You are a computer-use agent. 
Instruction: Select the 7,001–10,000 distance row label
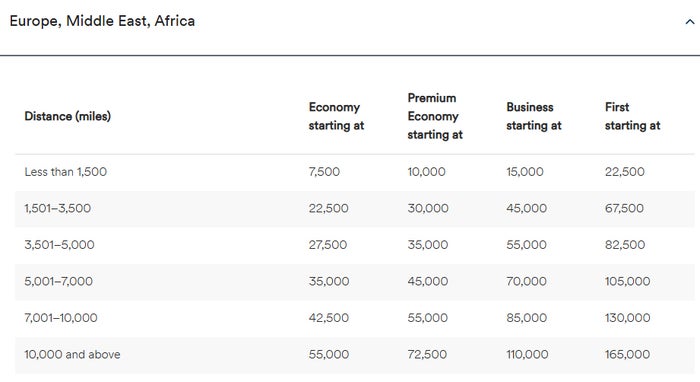point(61,318)
